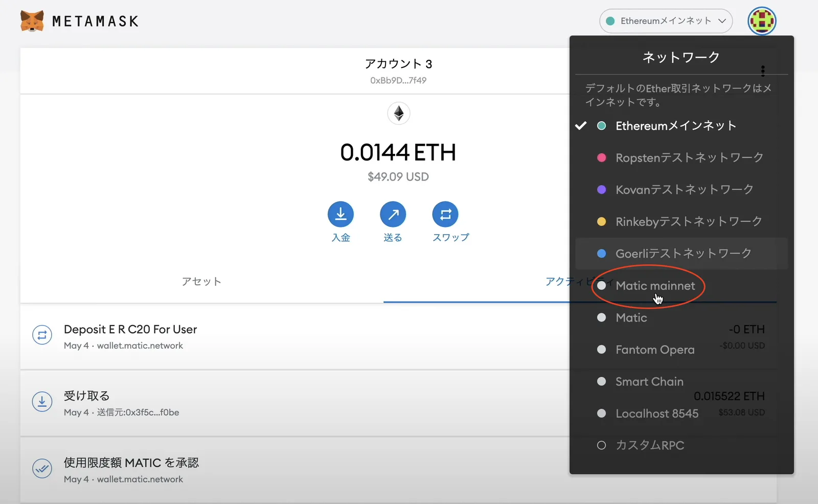Select Goerliテストネットワーク
Image resolution: width=818 pixels, height=504 pixels.
click(x=681, y=254)
